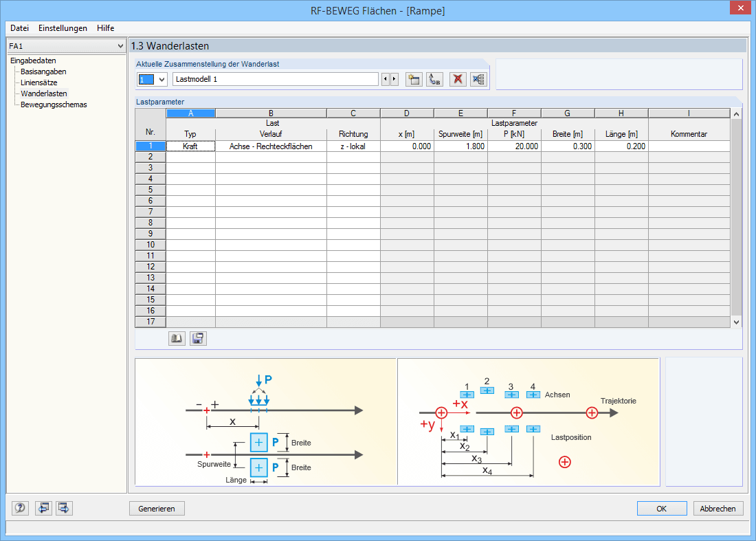
Task: Save load to library via floppy icon
Action: click(x=198, y=338)
